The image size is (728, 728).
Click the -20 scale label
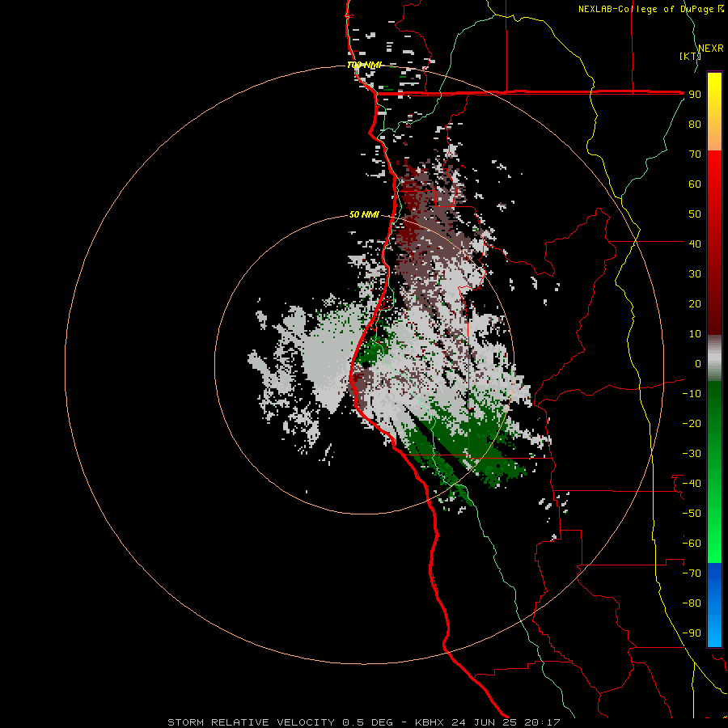click(x=692, y=424)
